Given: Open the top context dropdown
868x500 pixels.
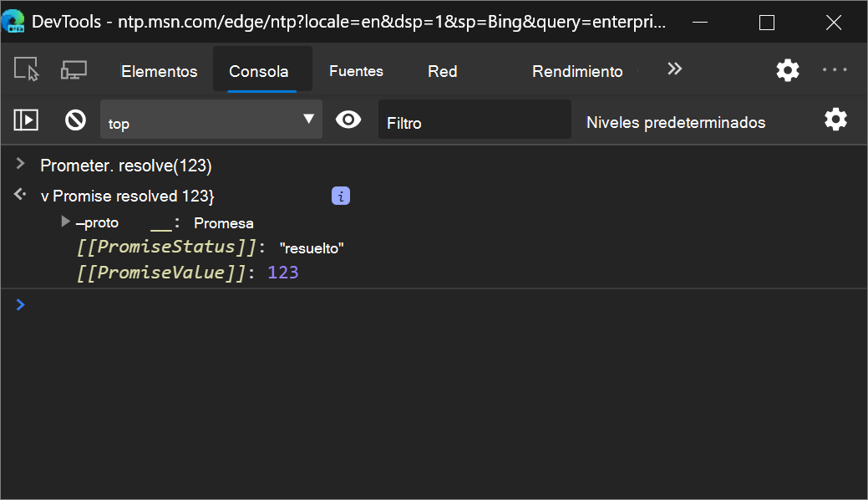Looking at the screenshot, I should coord(211,120).
